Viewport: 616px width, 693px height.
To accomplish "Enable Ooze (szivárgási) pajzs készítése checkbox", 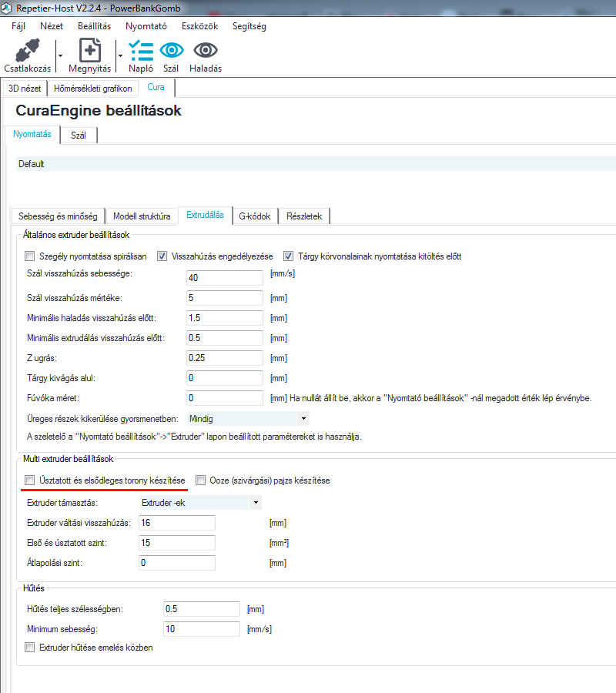I will [201, 480].
